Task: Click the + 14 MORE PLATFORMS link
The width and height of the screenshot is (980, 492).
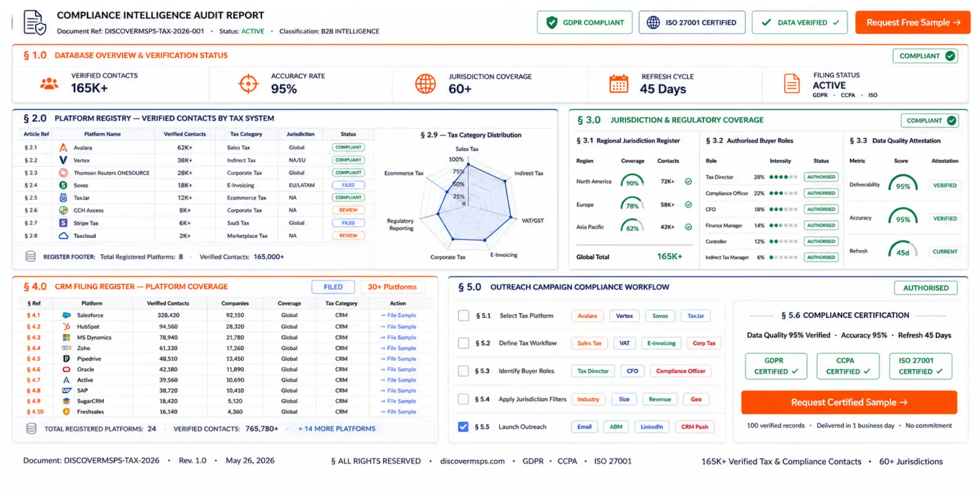Action: [x=337, y=429]
